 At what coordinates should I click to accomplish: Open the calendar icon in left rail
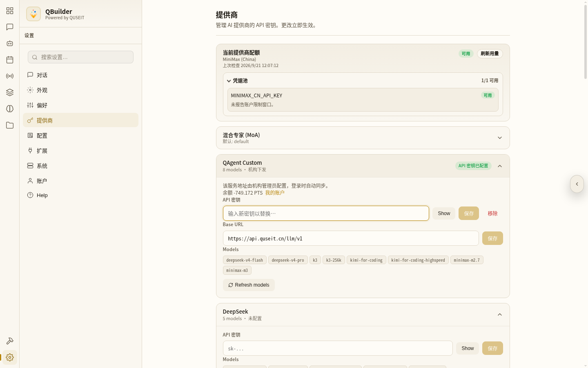pyautogui.click(x=10, y=60)
